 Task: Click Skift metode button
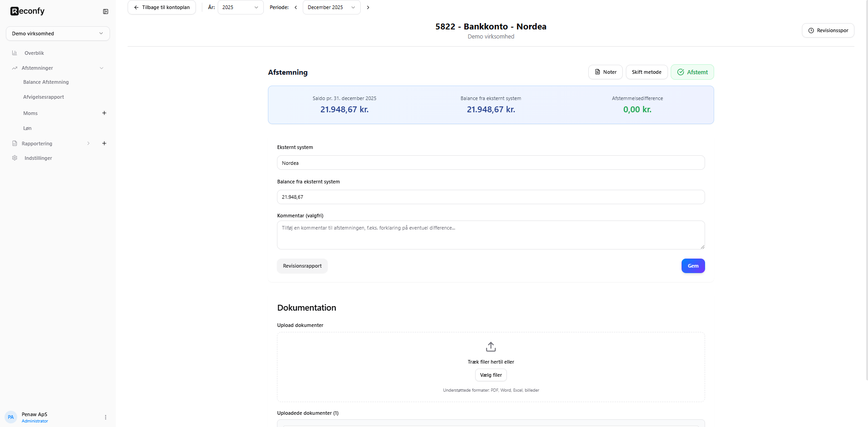point(646,72)
